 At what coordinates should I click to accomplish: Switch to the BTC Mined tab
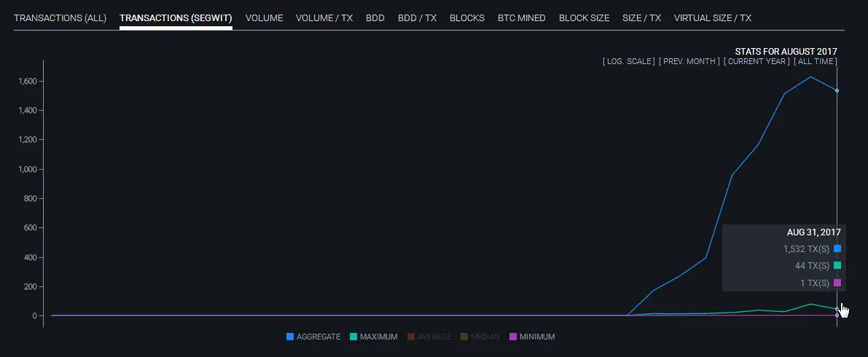tap(521, 17)
